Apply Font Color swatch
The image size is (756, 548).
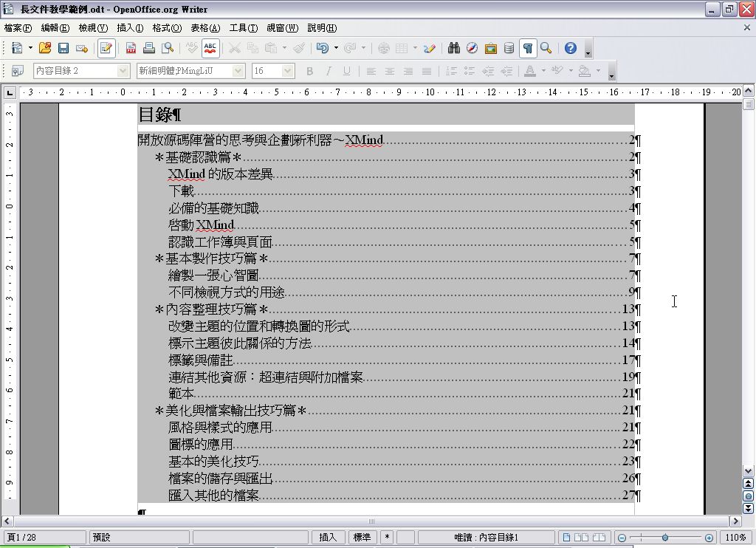530,71
